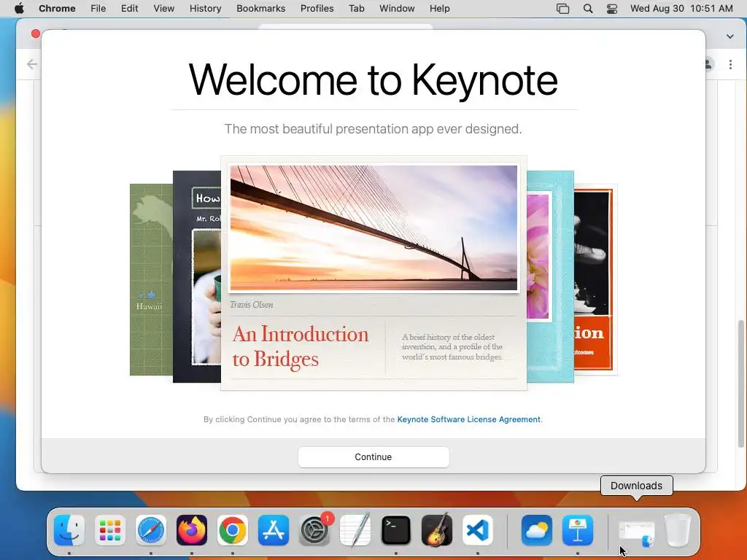This screenshot has width=747, height=560.
Task: Open Stage Manager icon in menu bar
Action: click(x=562, y=9)
